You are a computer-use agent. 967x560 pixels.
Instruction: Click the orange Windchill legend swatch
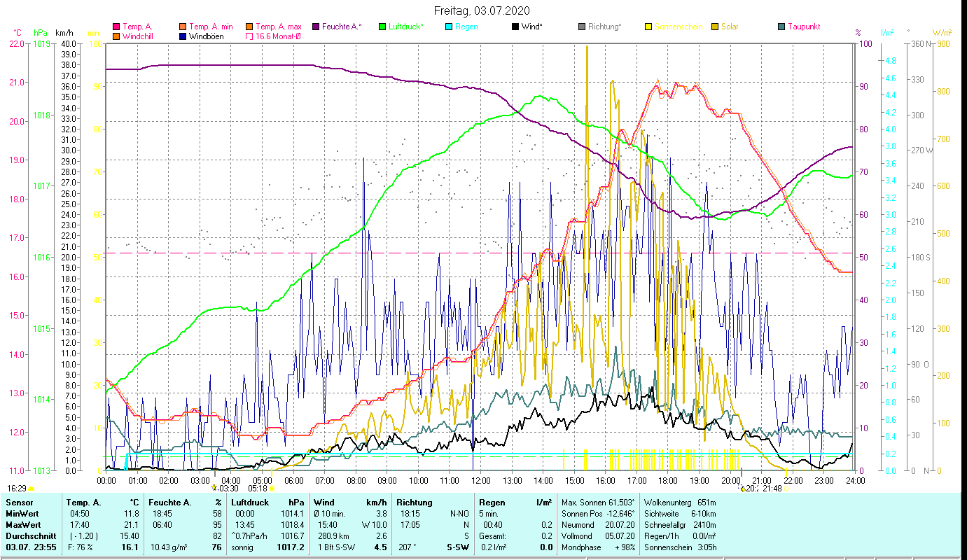pyautogui.click(x=116, y=36)
